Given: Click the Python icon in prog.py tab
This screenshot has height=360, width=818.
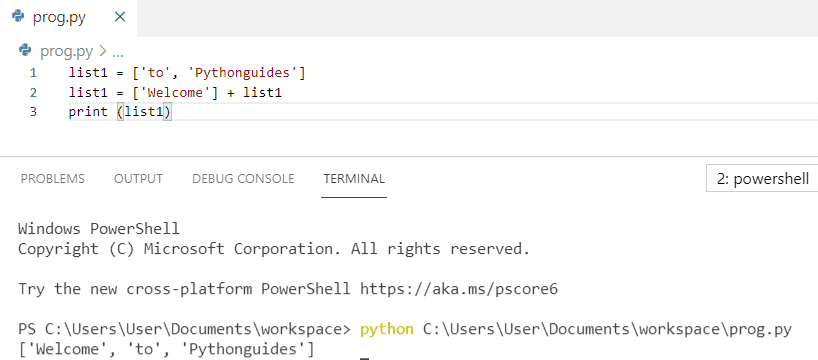Looking at the screenshot, I should 18,17.
